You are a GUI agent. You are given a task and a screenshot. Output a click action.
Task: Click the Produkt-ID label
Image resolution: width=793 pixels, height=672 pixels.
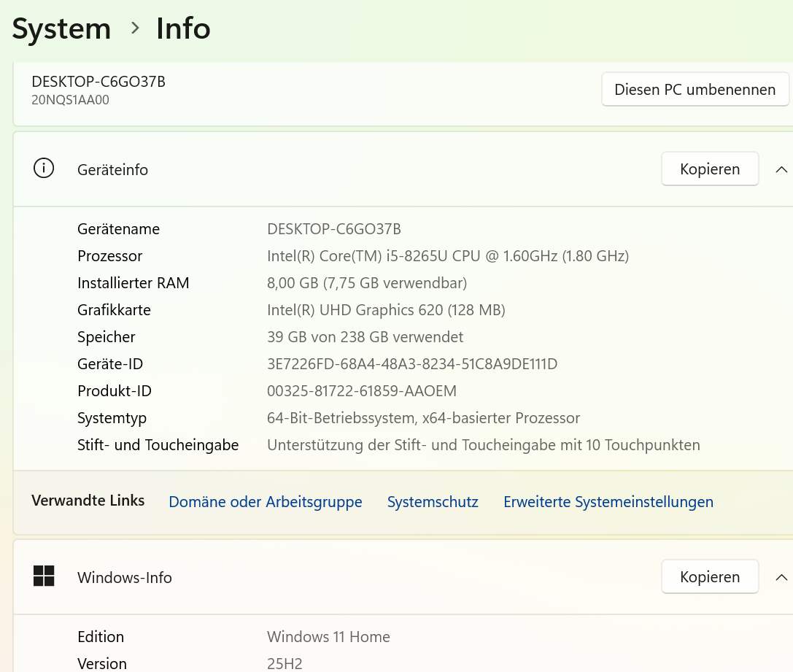(x=115, y=391)
